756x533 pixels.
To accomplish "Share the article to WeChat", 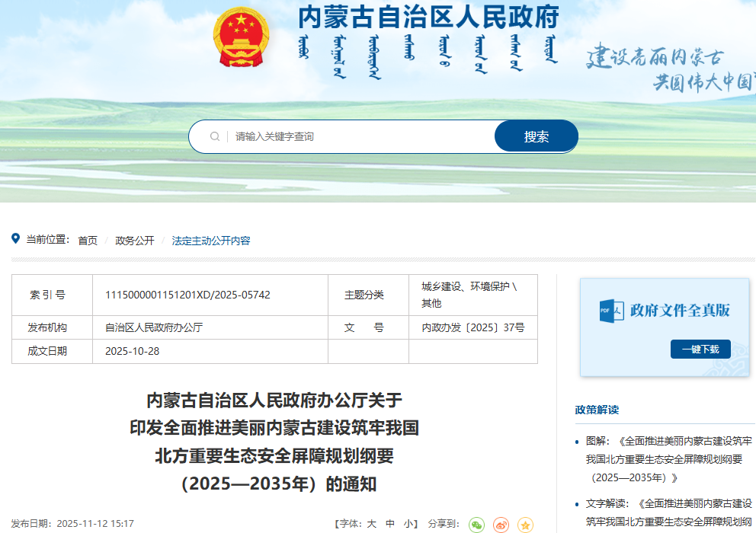I will coord(476,525).
